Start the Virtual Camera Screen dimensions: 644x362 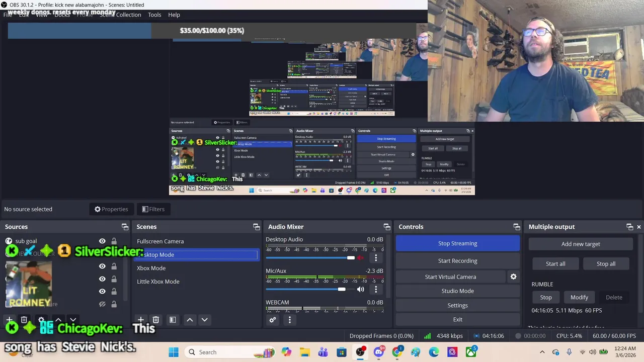point(450,277)
